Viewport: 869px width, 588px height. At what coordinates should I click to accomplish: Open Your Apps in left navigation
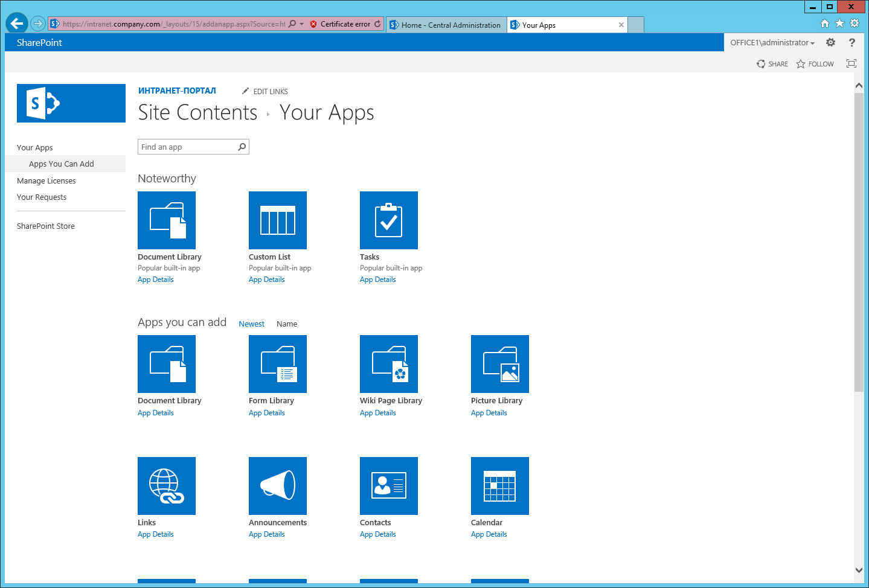pos(35,147)
